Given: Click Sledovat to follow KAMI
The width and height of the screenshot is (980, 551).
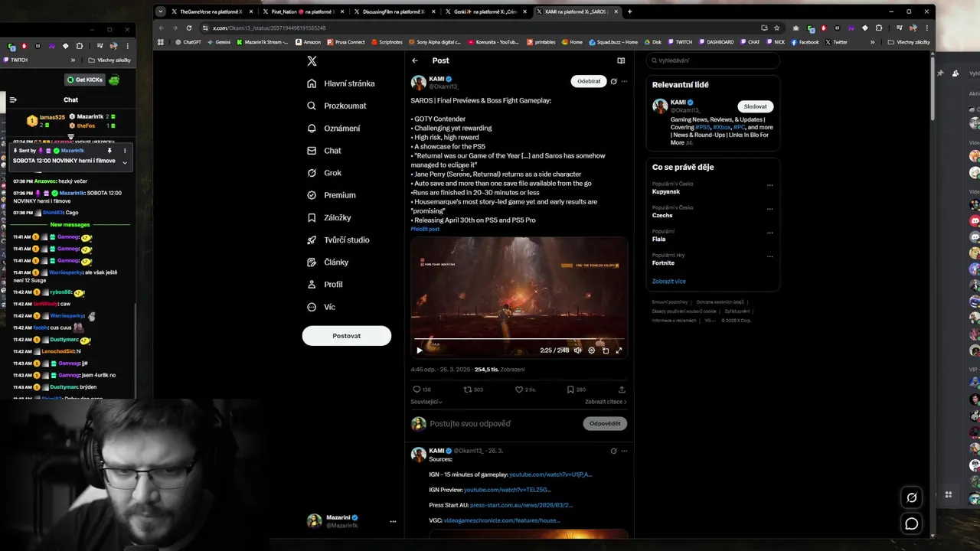Looking at the screenshot, I should click(x=755, y=106).
